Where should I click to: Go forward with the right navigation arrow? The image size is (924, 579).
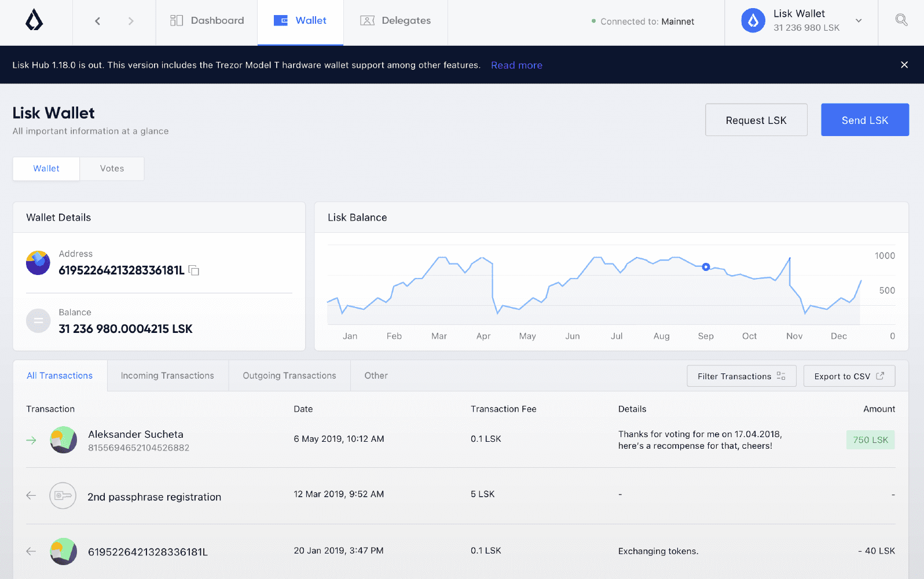click(x=131, y=21)
